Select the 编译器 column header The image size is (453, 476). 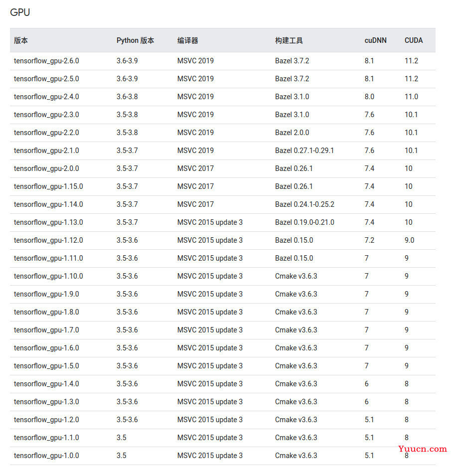pos(188,40)
